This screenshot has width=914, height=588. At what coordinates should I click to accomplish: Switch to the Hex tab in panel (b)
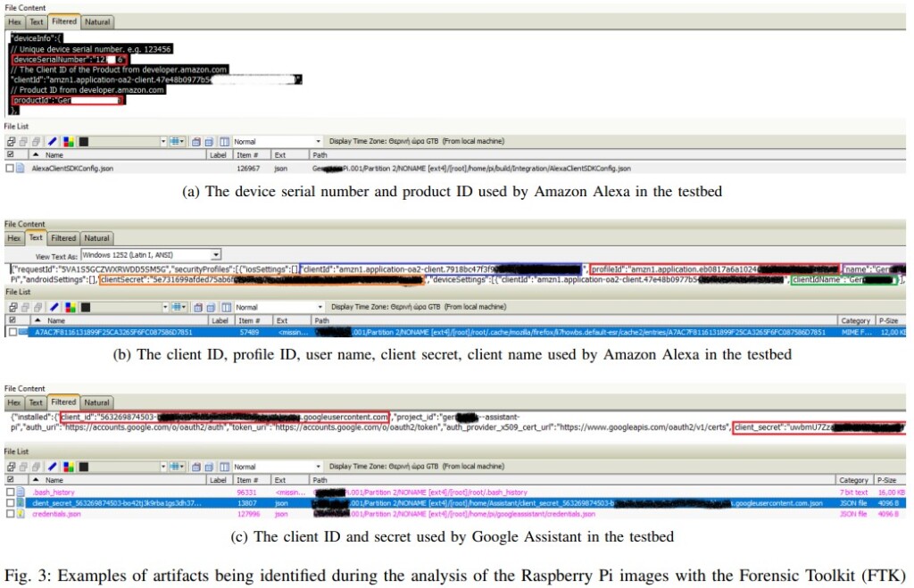tap(14, 238)
